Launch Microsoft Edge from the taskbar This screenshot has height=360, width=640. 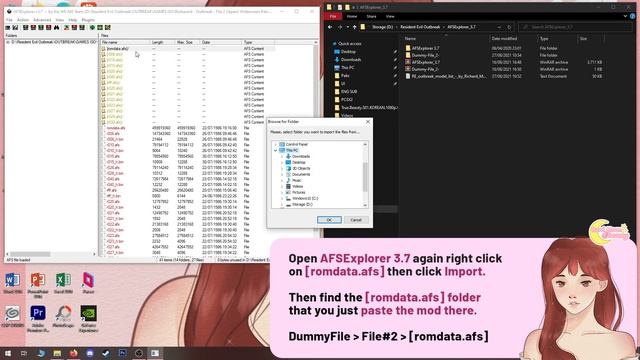pos(41,353)
